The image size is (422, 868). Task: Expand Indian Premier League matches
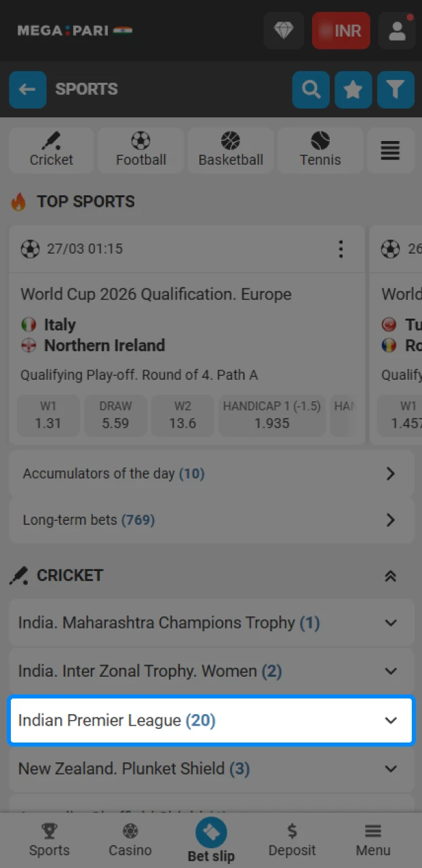pos(211,720)
